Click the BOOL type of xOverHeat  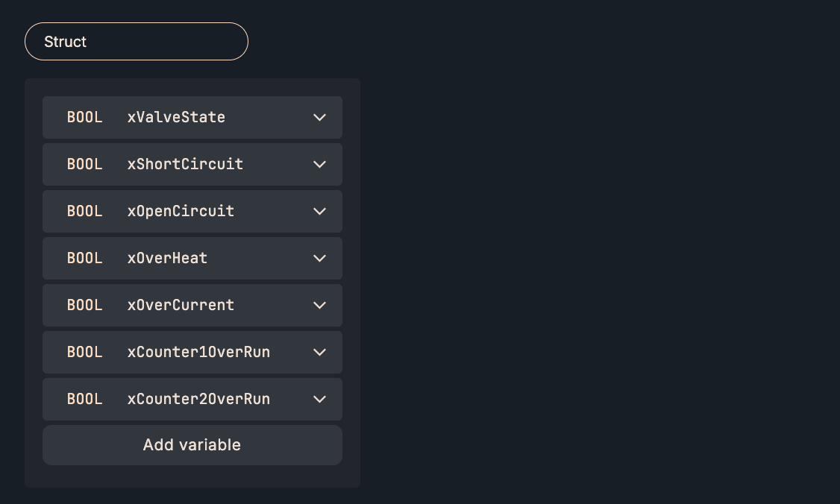click(x=85, y=258)
